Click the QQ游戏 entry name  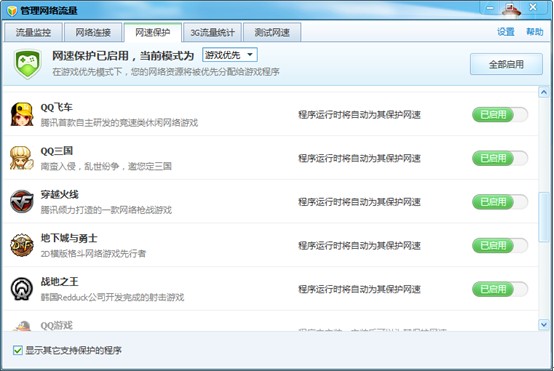(57, 325)
